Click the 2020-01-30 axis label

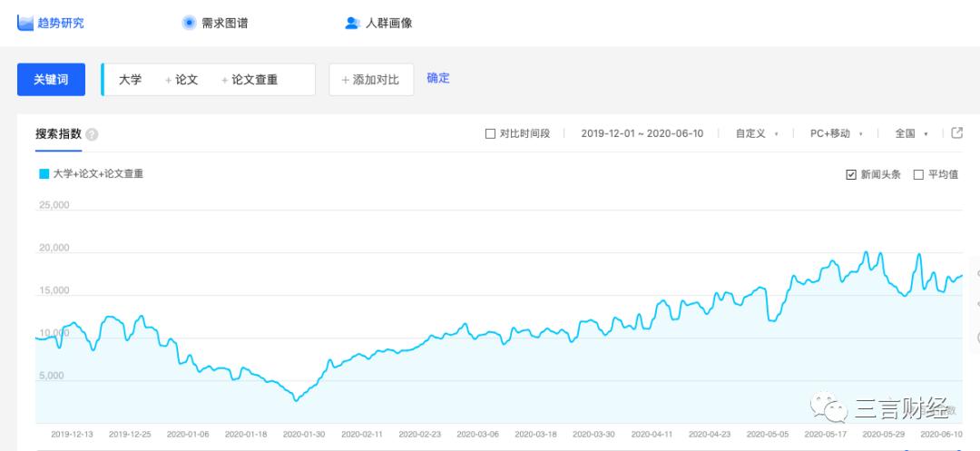point(304,434)
